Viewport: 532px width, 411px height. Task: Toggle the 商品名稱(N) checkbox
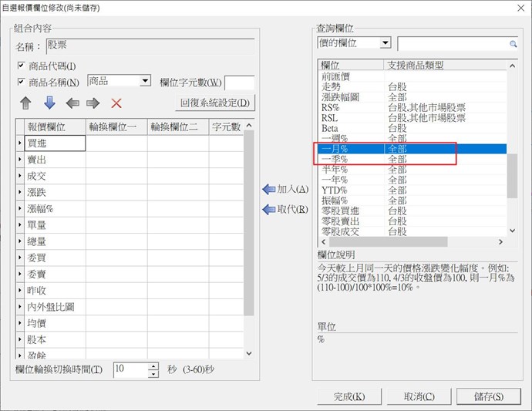click(22, 83)
